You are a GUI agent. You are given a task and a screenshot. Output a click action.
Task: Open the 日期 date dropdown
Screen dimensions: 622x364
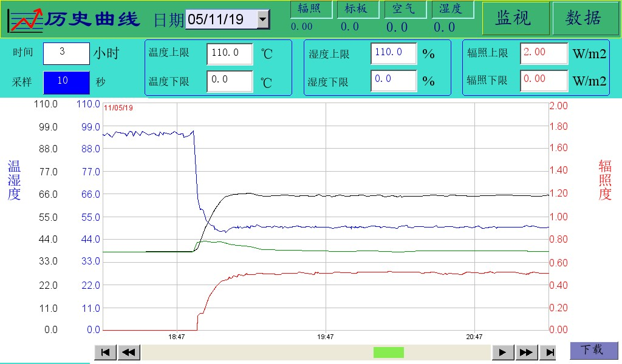[x=262, y=19]
